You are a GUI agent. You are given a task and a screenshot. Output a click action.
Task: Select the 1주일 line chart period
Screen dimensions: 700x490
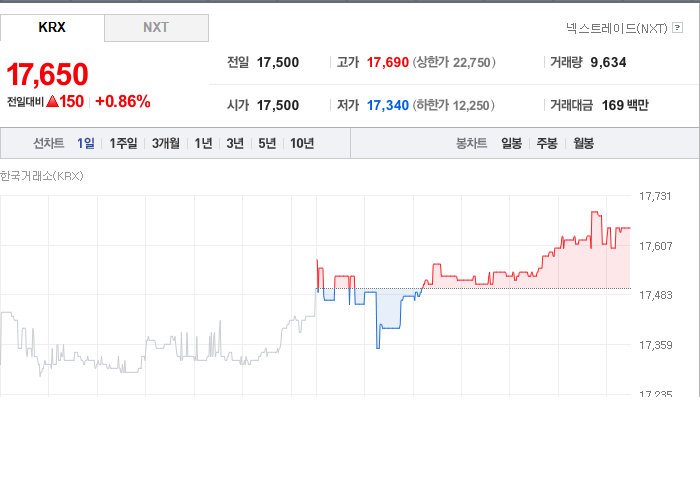(123, 143)
